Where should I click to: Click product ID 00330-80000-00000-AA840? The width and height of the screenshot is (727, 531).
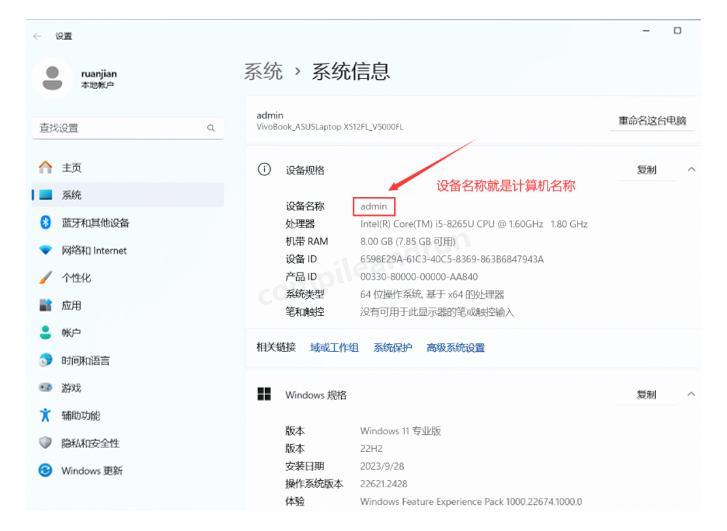click(x=419, y=277)
